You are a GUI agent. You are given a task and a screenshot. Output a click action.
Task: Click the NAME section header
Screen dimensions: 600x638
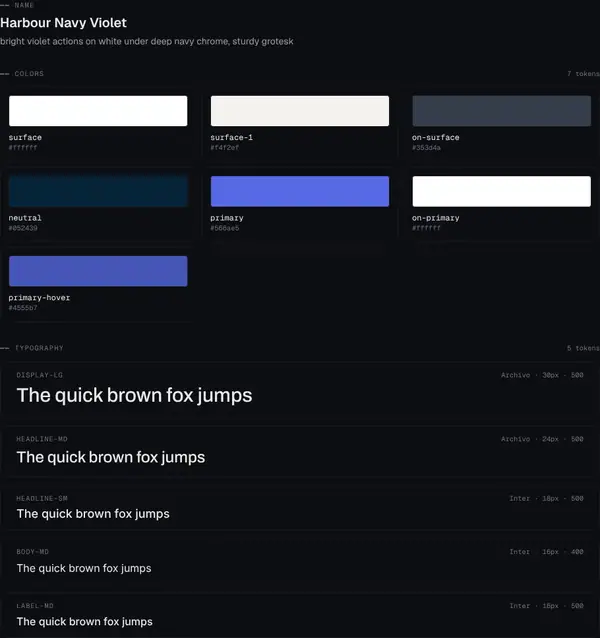coord(24,5)
